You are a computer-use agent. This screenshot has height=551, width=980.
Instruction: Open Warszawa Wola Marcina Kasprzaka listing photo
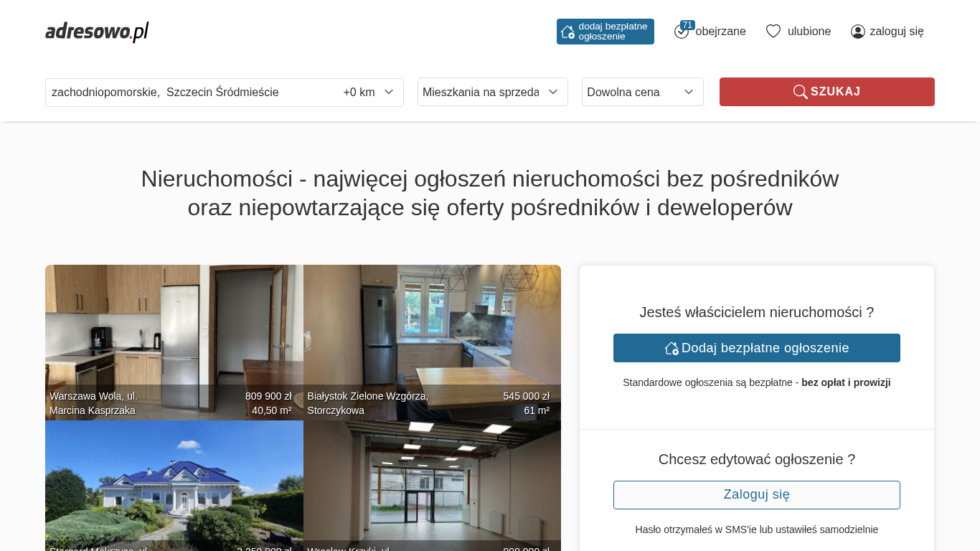174,342
